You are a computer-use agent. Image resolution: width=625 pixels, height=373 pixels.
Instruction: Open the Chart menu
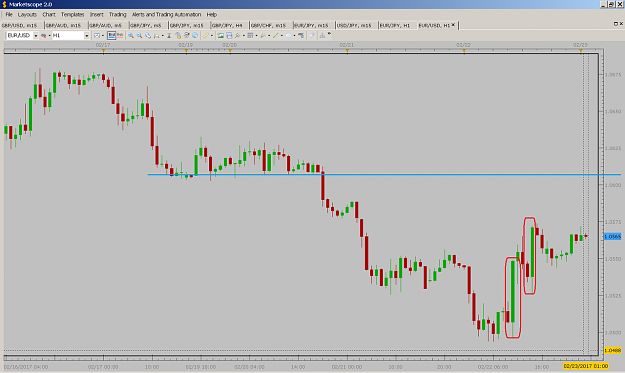pos(49,14)
